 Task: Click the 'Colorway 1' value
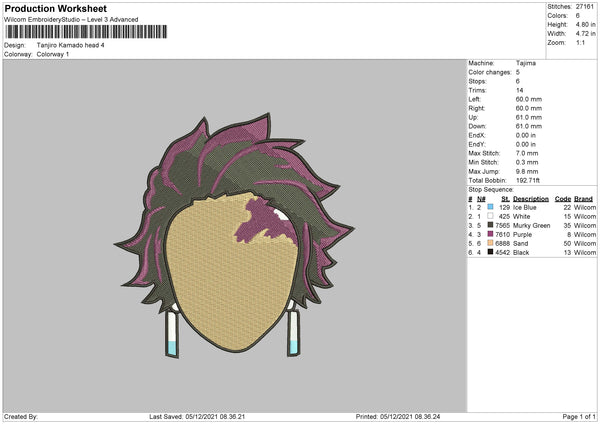point(53,54)
